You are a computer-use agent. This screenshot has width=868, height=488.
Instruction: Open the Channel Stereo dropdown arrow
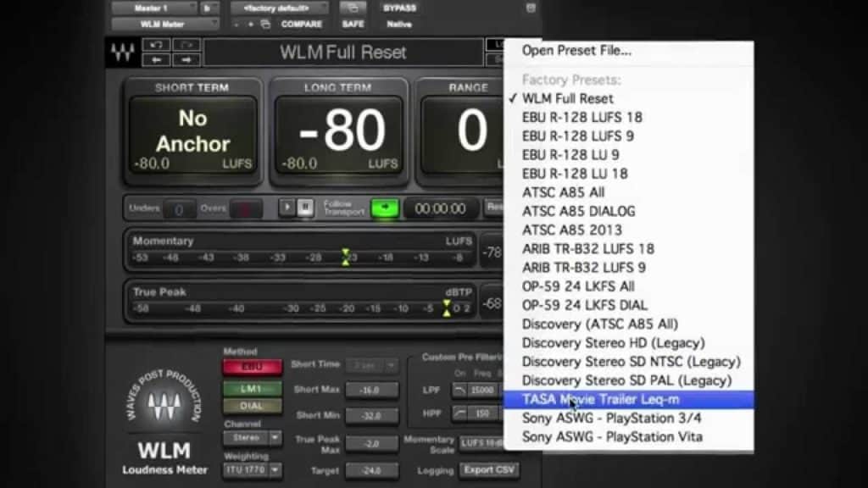coord(275,438)
